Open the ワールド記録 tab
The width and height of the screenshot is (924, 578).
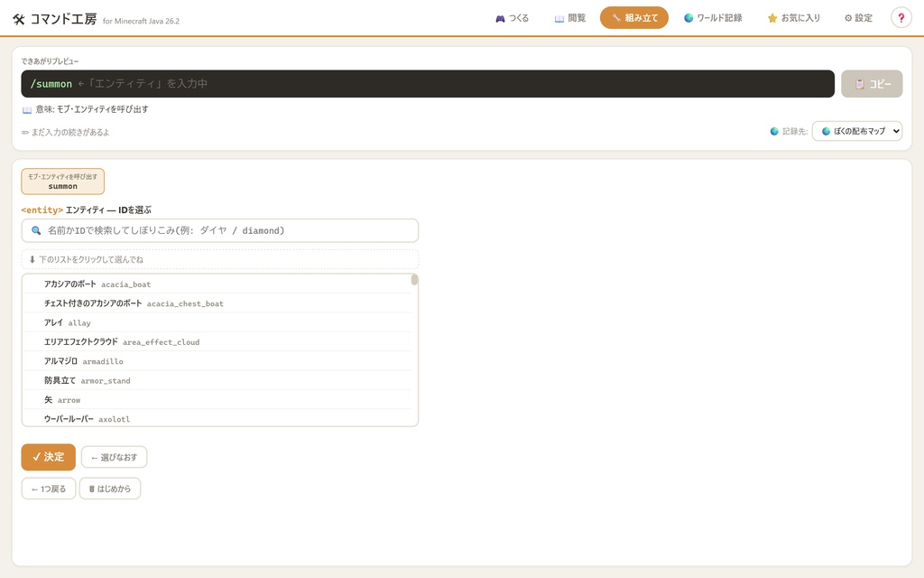click(713, 18)
